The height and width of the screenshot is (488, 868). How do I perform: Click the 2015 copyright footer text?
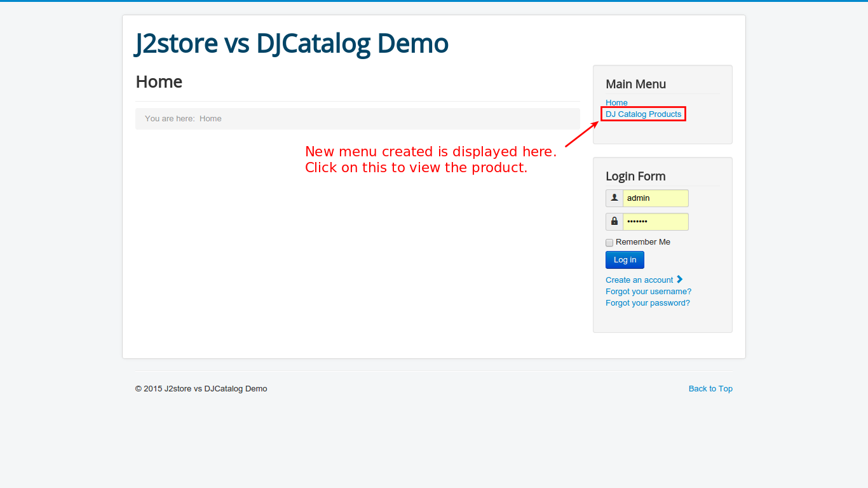[201, 389]
